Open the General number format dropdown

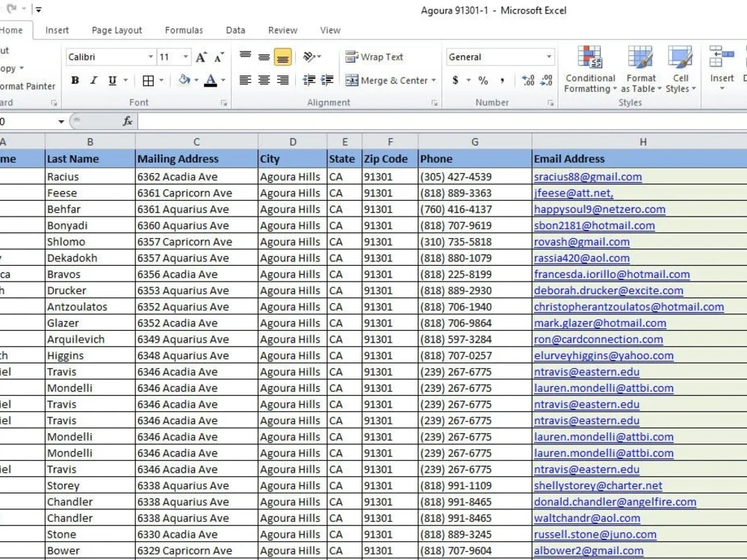pos(549,57)
